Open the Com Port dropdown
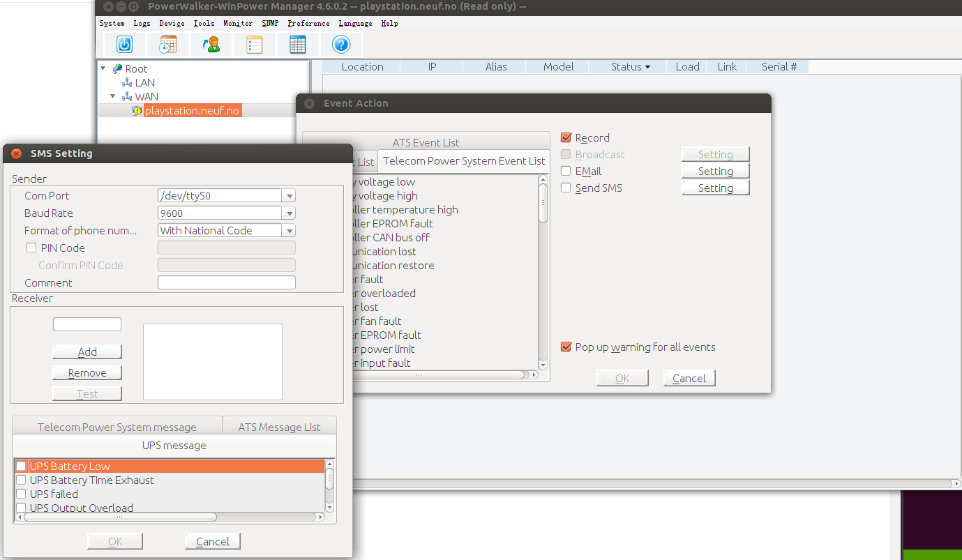Screen dimensions: 962x560 tap(290, 196)
